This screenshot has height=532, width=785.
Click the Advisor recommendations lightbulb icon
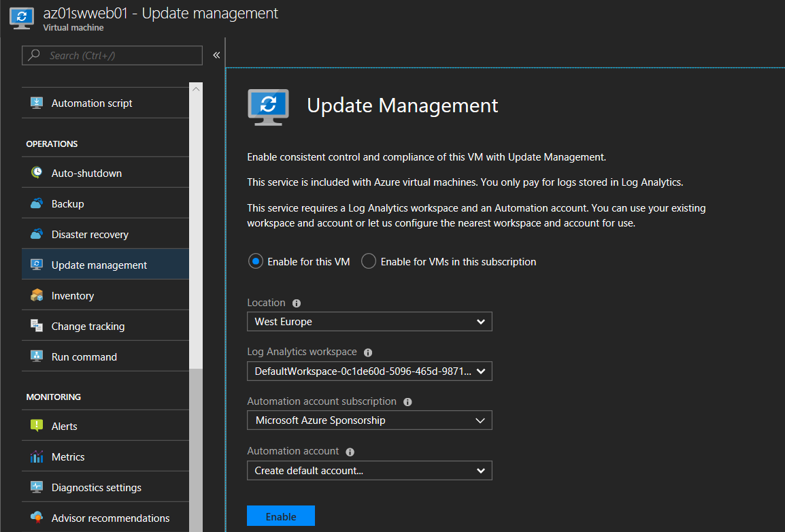coord(37,518)
